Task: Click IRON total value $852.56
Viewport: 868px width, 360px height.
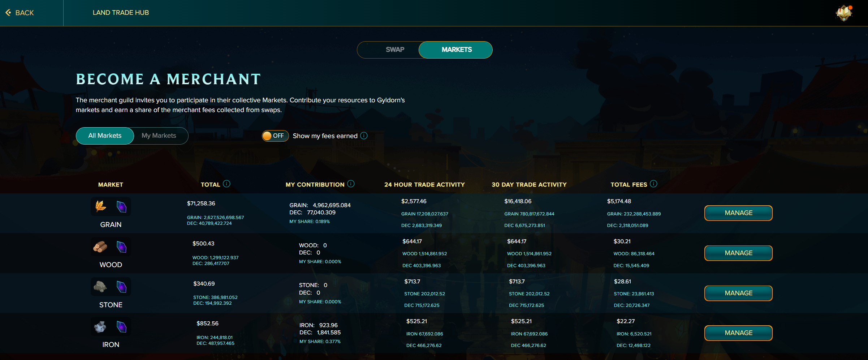Action: coord(207,323)
